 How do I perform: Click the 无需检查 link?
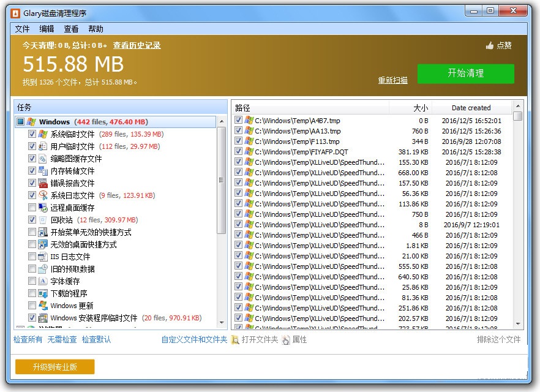tap(62, 340)
